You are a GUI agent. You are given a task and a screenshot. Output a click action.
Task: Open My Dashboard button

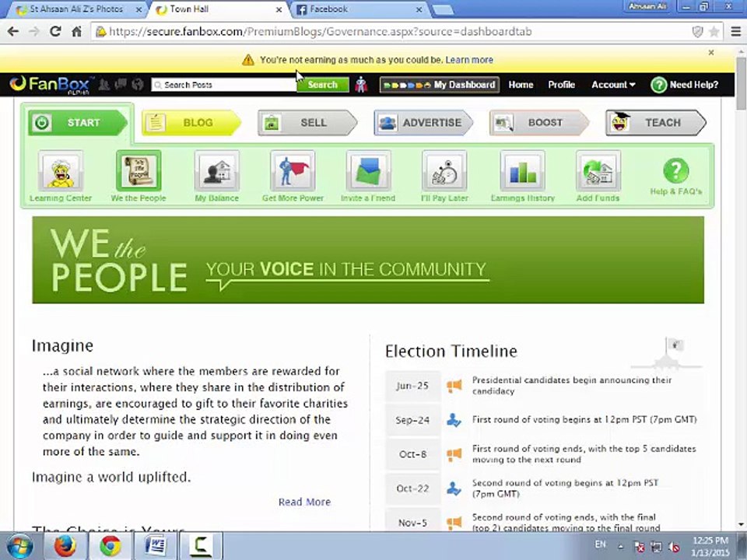coord(439,85)
